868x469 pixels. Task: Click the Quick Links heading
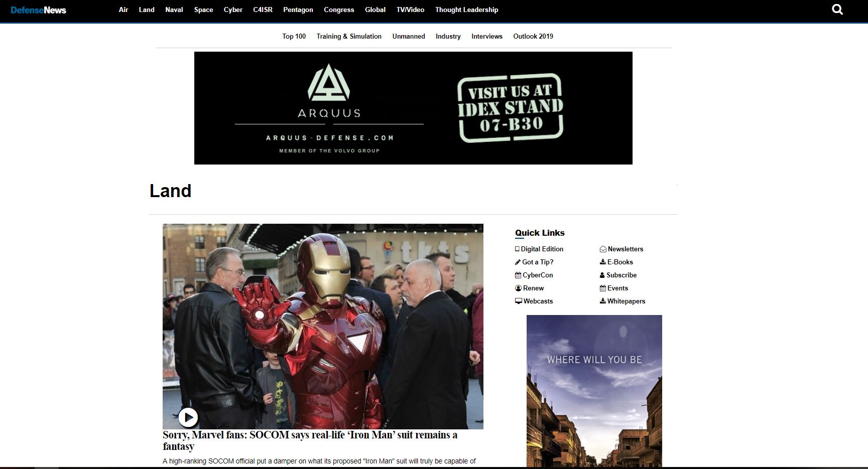(540, 233)
